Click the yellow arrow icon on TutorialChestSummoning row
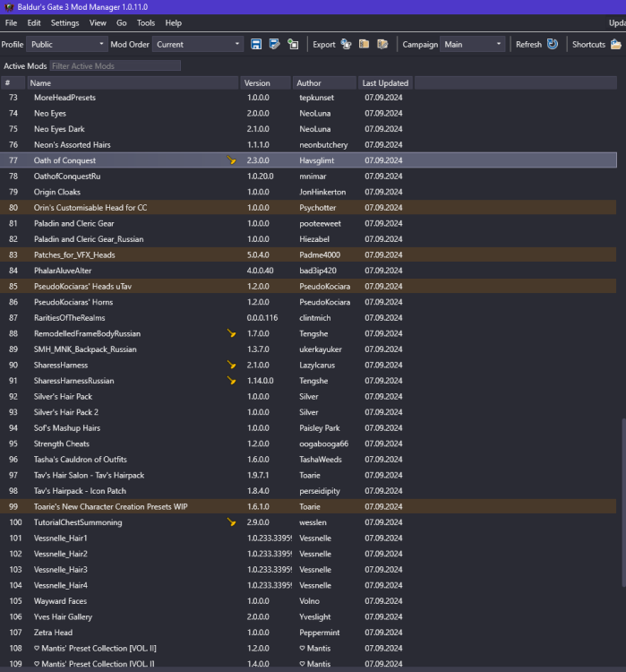This screenshot has height=672, width=626. click(x=232, y=522)
